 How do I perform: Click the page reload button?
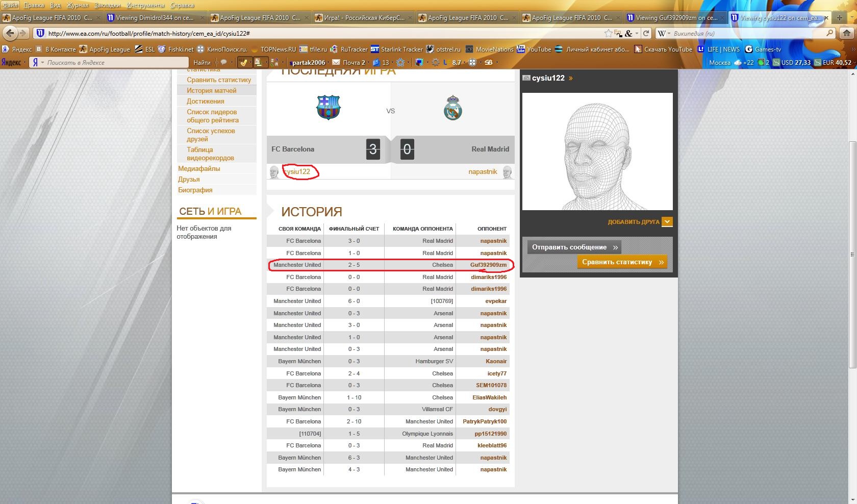tap(646, 33)
